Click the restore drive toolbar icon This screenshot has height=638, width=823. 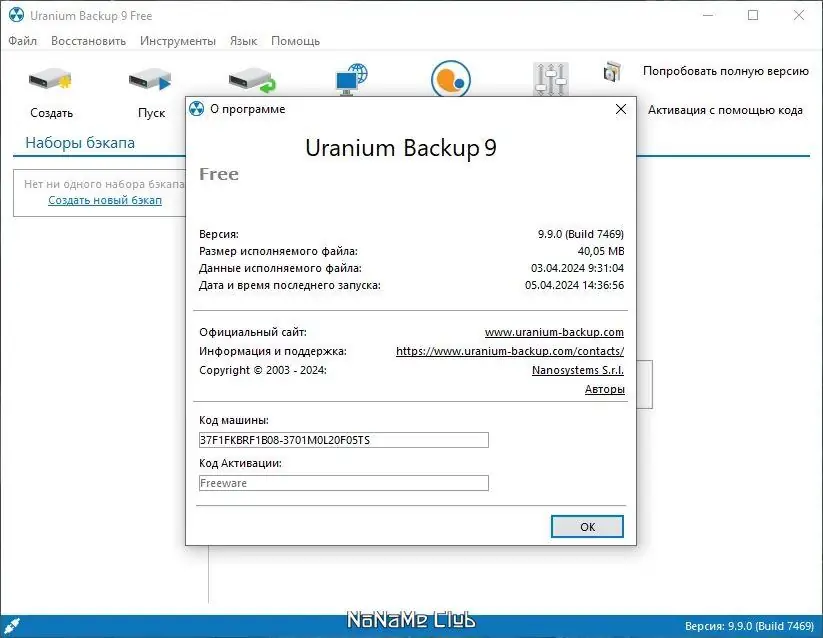point(252,80)
